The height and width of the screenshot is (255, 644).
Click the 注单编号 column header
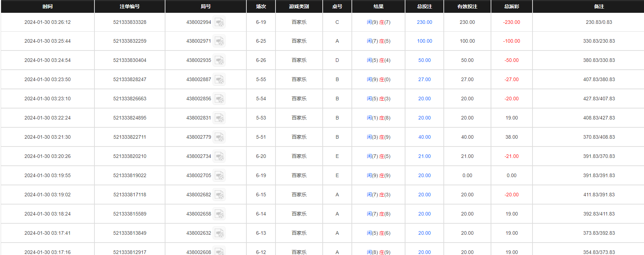click(130, 6)
